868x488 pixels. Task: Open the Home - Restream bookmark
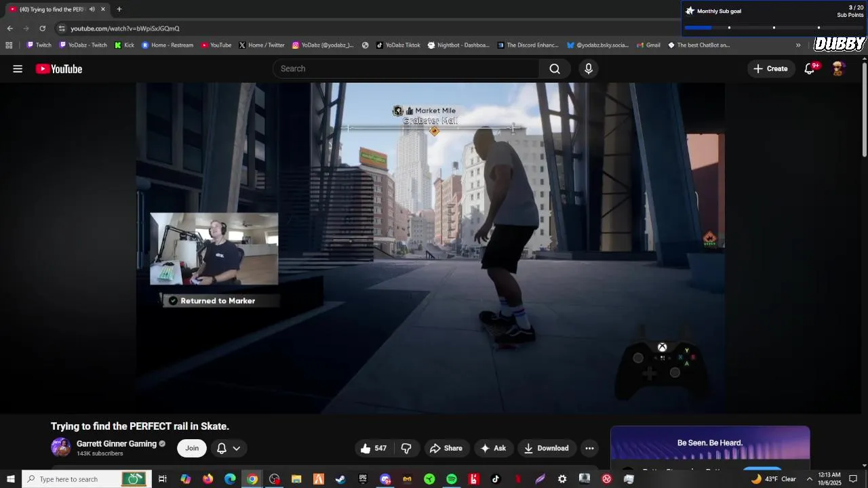point(167,45)
